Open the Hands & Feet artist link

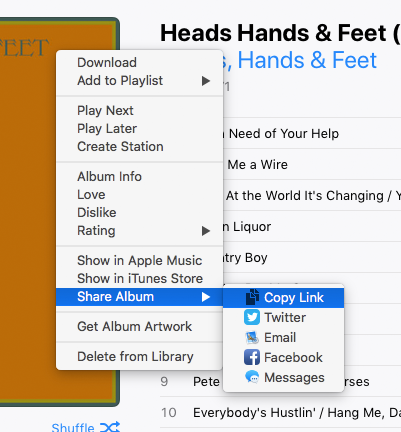click(300, 60)
